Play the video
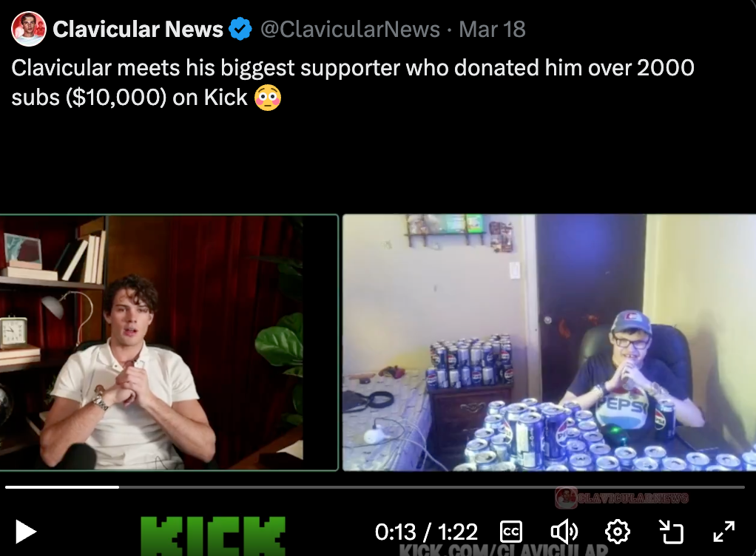Image resolution: width=756 pixels, height=556 pixels. (26, 532)
